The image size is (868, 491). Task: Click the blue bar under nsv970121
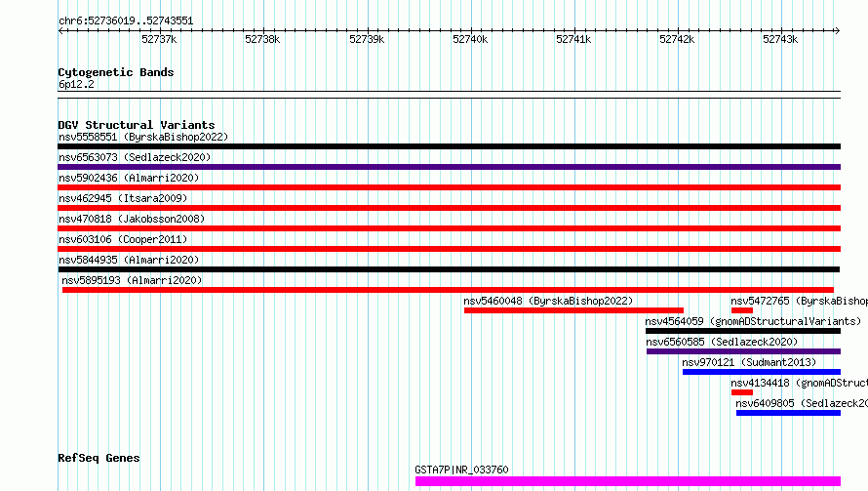point(762,372)
